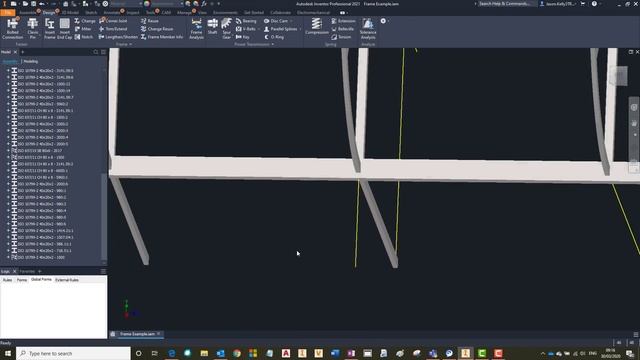Click the appearance color wheel icon
Screen dimensions: 640x360
click(x=147, y=4)
